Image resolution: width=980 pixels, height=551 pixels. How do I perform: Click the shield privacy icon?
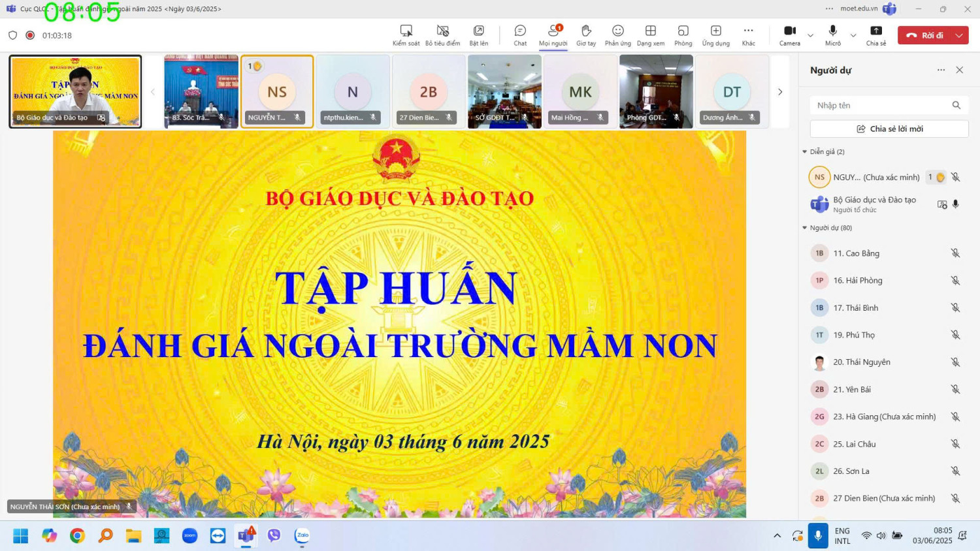(12, 35)
